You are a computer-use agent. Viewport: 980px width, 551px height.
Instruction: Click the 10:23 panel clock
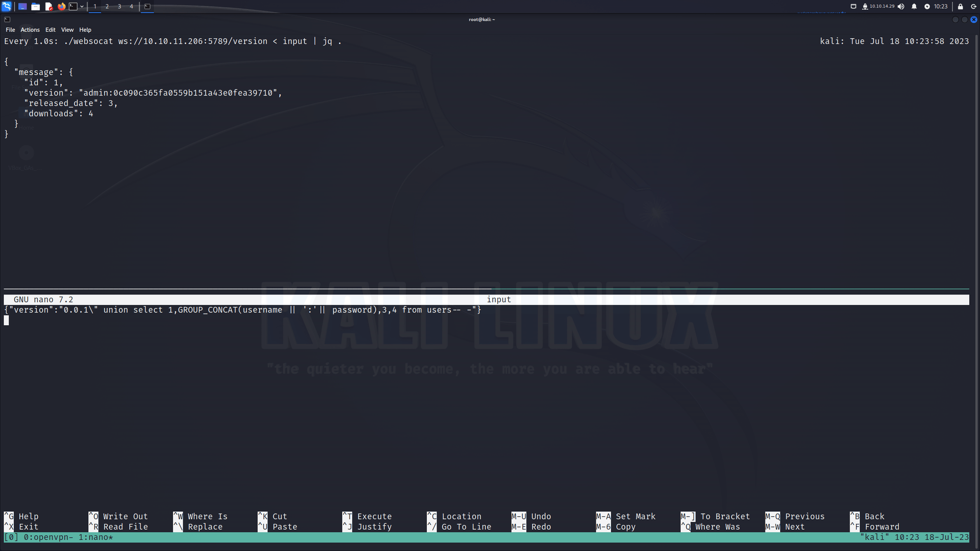pos(940,6)
